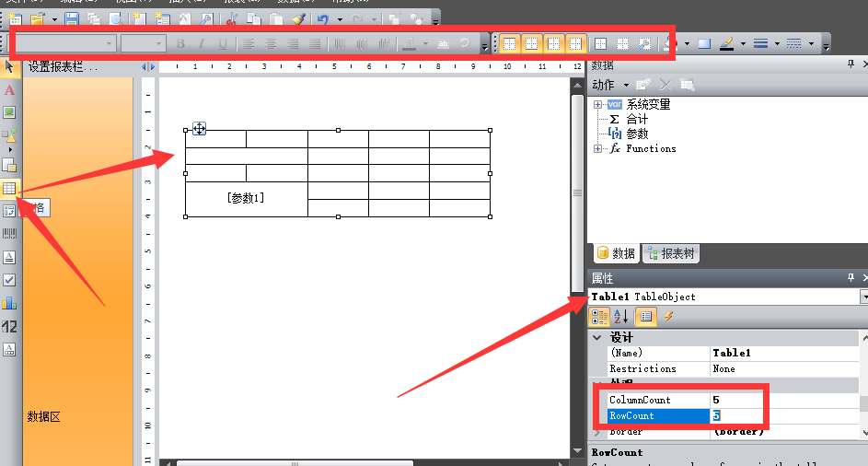Apply all border lines
The width and height of the screenshot is (868, 466).
(x=601, y=43)
